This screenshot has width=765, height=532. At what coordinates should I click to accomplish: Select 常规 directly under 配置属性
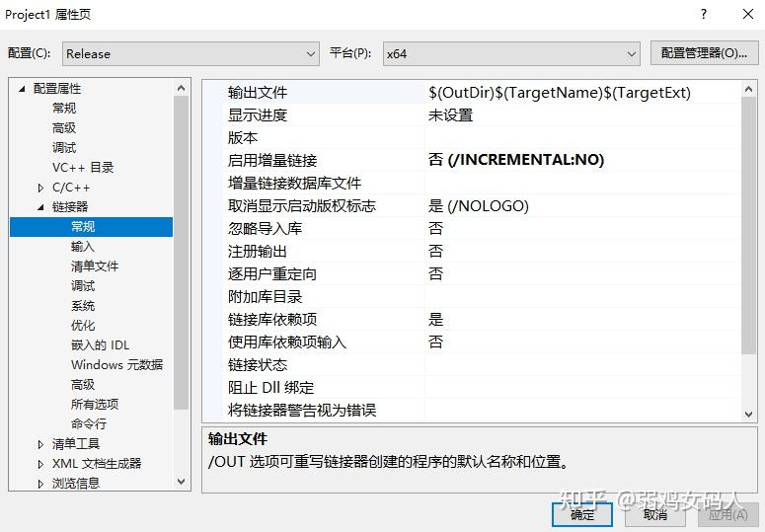pos(64,109)
